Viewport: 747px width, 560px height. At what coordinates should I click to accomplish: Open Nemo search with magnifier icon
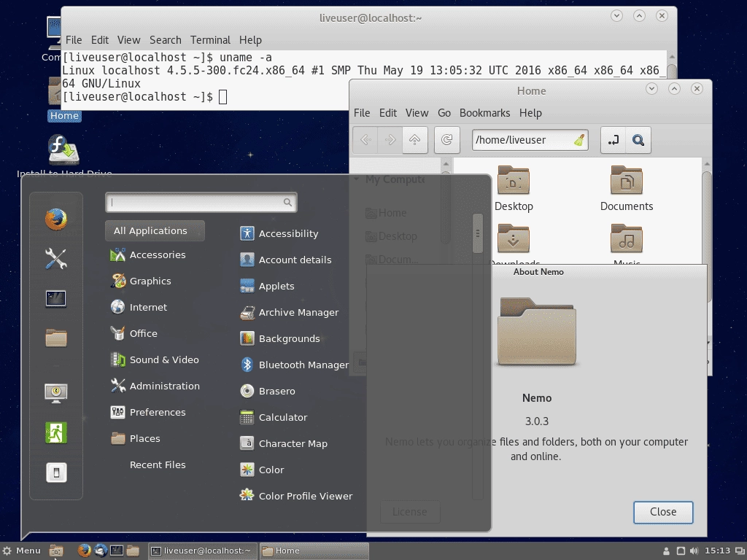638,140
